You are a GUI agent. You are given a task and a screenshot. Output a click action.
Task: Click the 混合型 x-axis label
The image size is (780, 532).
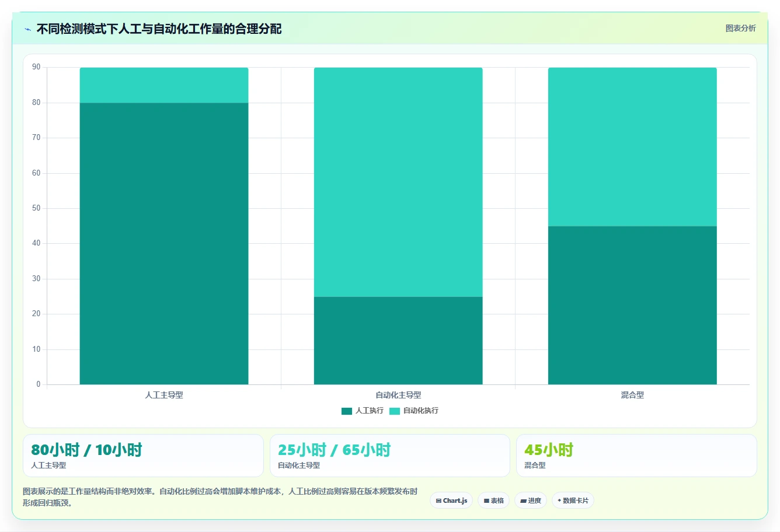632,395
